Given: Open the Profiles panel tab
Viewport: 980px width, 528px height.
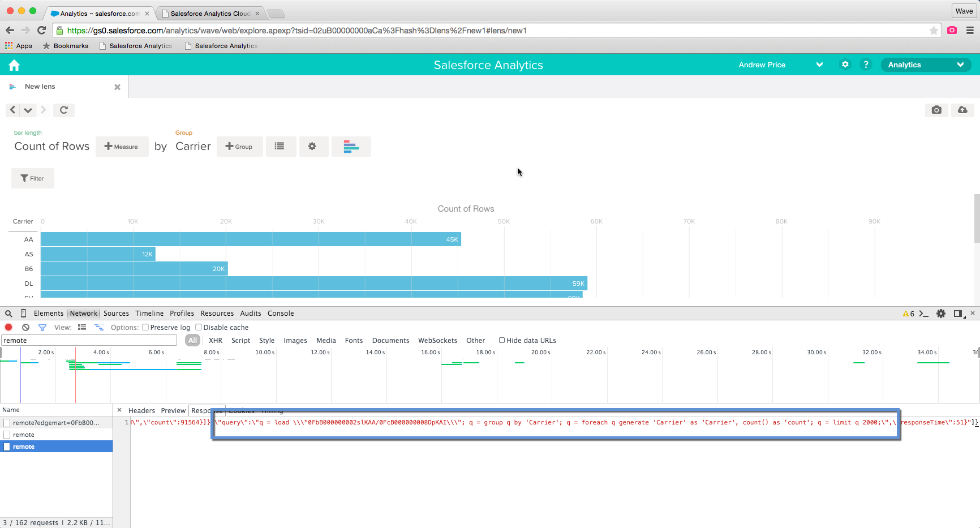Looking at the screenshot, I should pos(182,314).
